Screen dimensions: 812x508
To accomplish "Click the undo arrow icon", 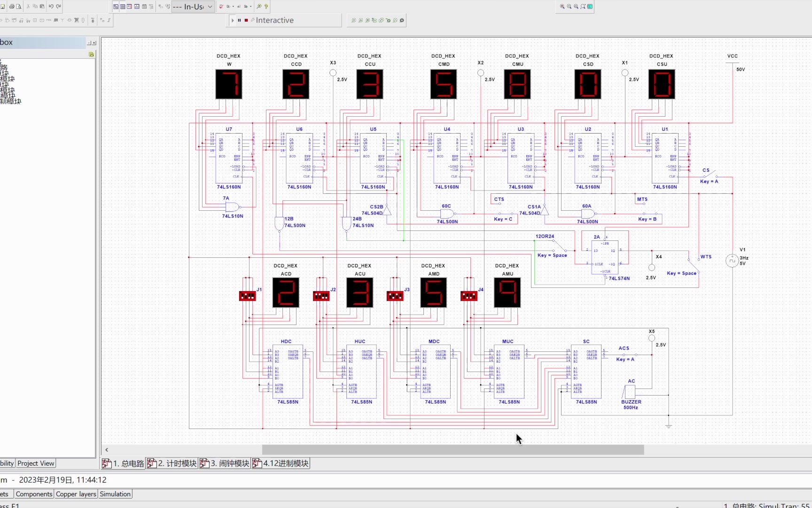I will click(51, 7).
